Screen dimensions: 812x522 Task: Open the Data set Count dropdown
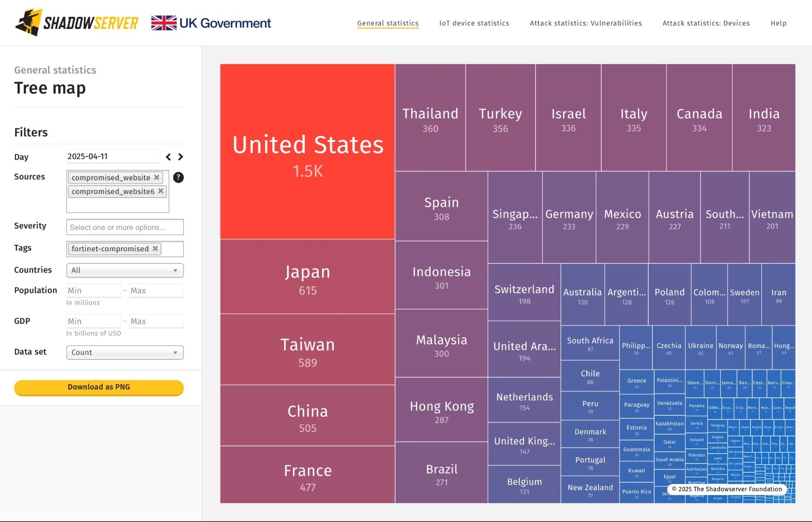pos(125,353)
